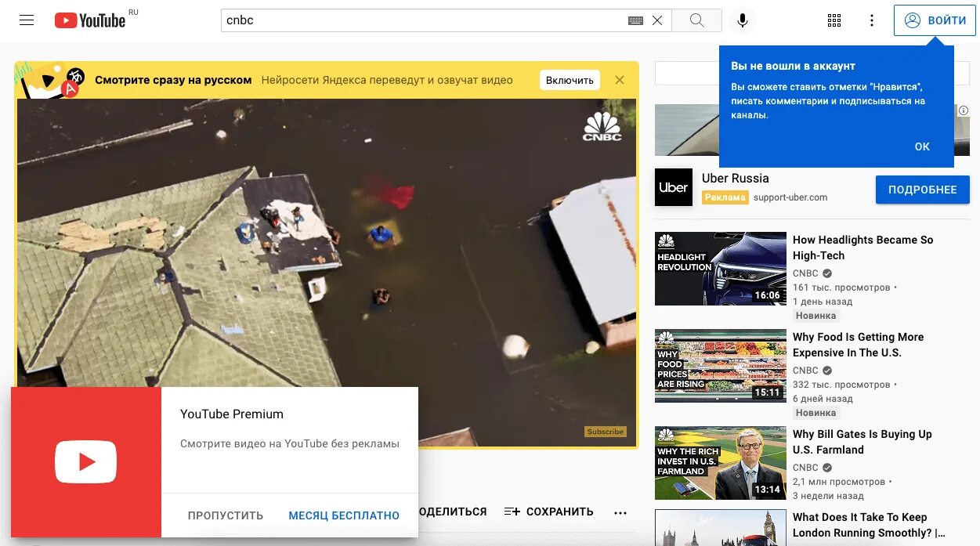Click Включить in translation banner
This screenshot has height=546, width=980.
pos(570,80)
